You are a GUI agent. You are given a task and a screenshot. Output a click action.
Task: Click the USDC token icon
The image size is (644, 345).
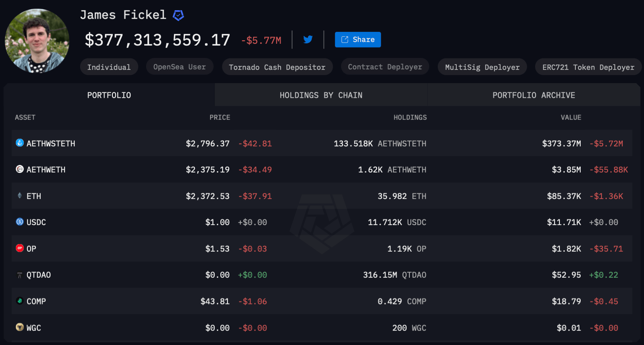(19, 222)
